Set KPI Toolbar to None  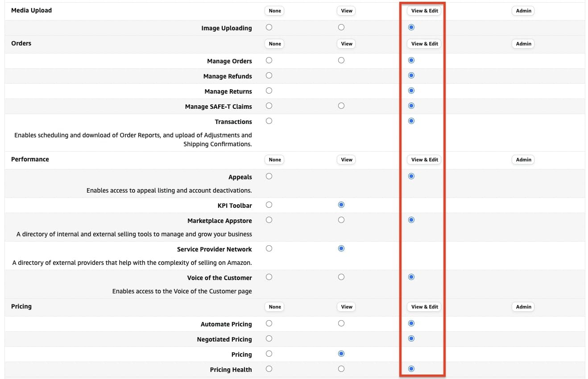click(x=269, y=205)
